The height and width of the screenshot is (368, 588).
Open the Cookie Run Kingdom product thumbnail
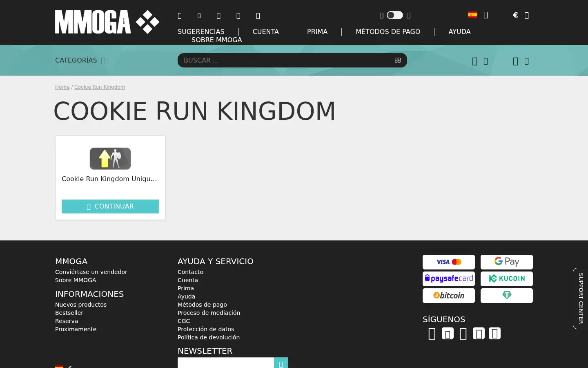(x=110, y=159)
